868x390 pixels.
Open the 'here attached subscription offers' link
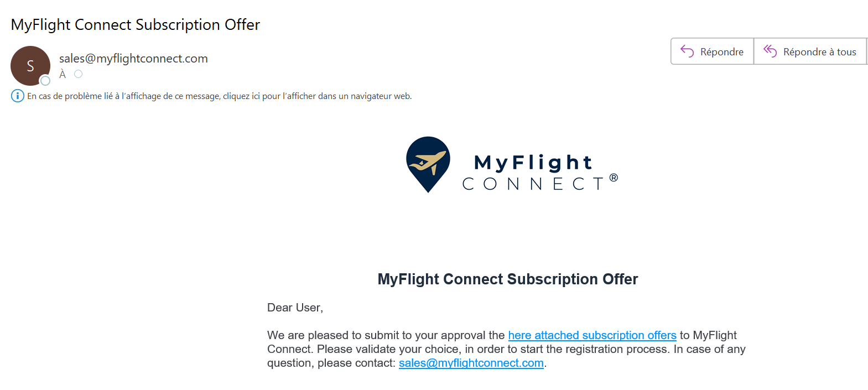[592, 335]
